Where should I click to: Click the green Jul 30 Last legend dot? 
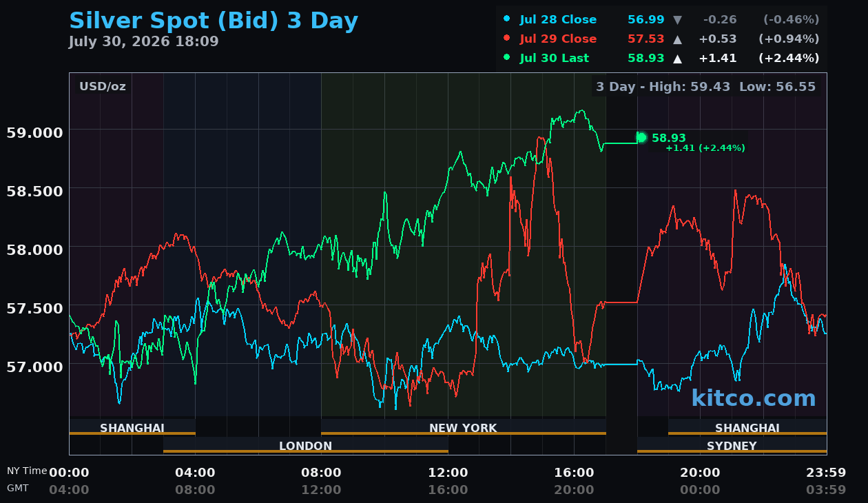pos(507,58)
